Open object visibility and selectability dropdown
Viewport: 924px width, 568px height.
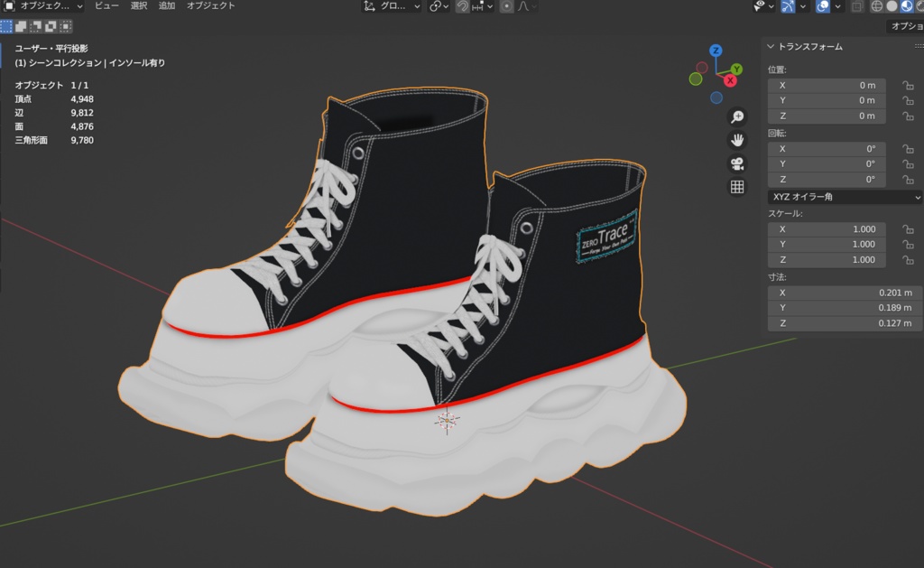click(763, 6)
